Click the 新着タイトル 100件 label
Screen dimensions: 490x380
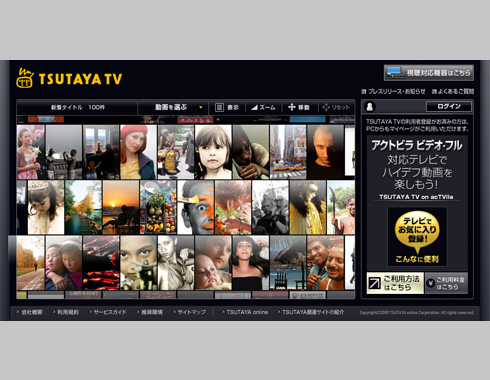tap(77, 107)
